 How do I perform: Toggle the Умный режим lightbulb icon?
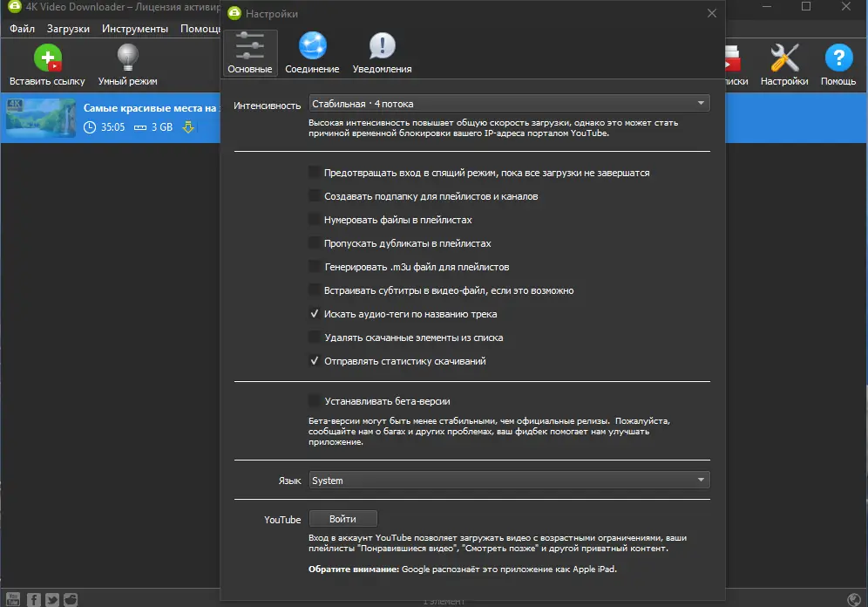point(127,58)
